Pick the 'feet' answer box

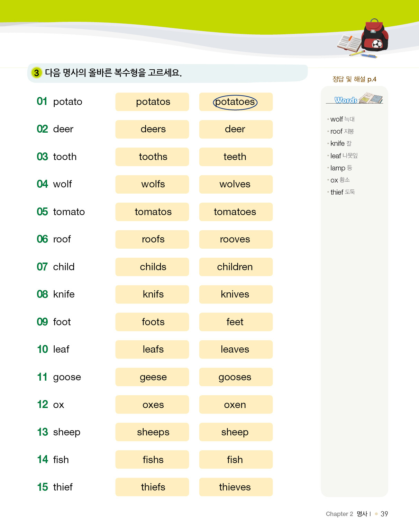pyautogui.click(x=235, y=322)
